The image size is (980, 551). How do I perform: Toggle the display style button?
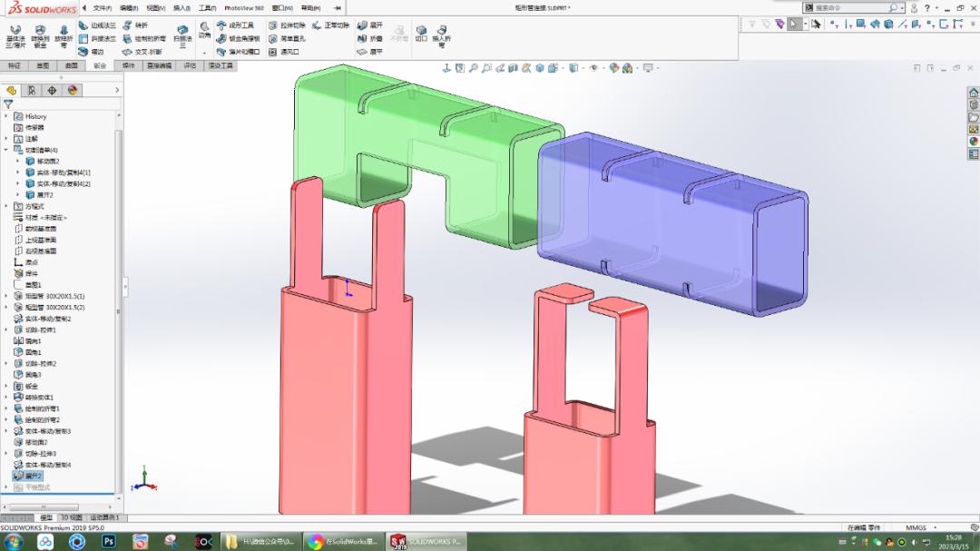click(573, 66)
